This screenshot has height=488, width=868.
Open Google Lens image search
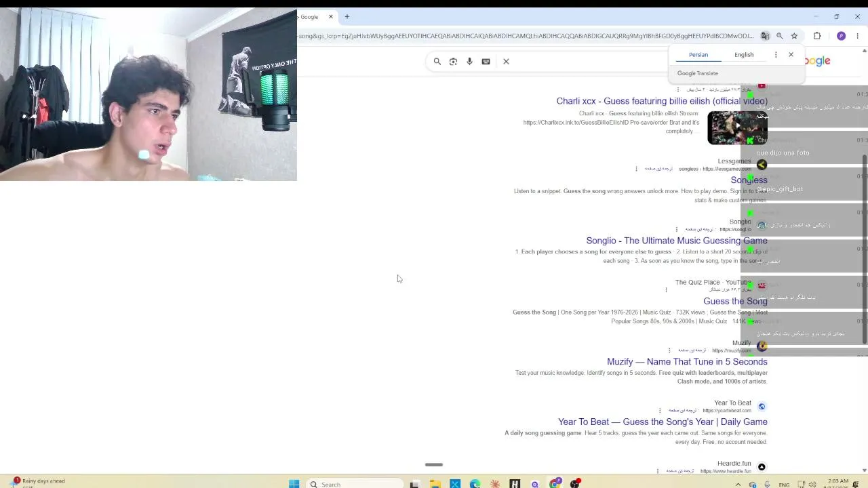point(454,62)
